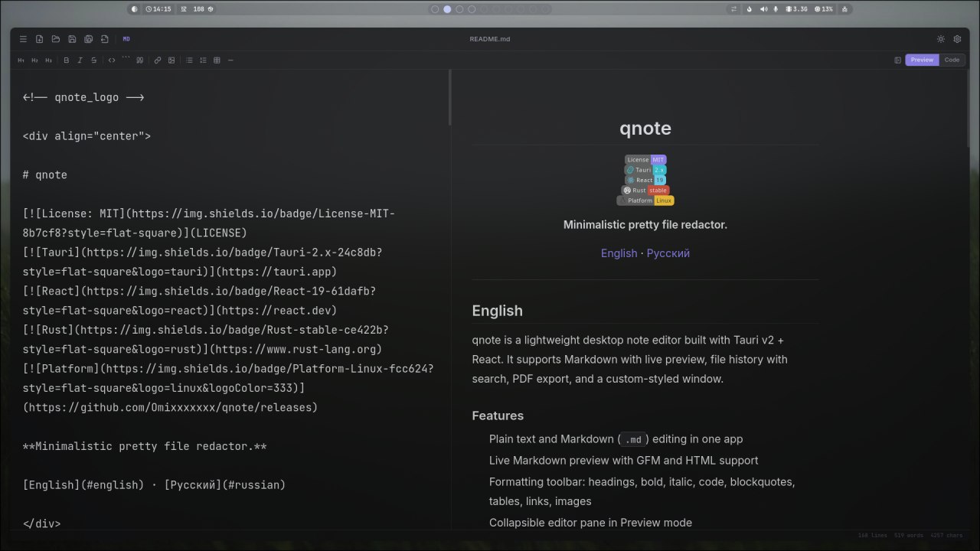Image resolution: width=980 pixels, height=551 pixels.
Task: Insert an image with picture icon
Action: (x=171, y=60)
